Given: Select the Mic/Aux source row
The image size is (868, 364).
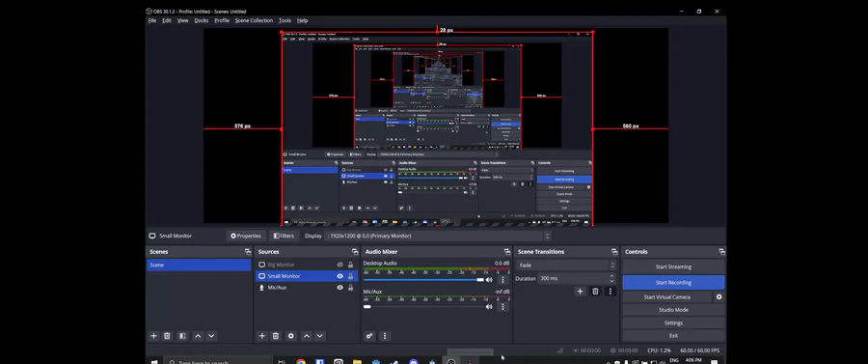Looking at the screenshot, I should [x=306, y=288].
